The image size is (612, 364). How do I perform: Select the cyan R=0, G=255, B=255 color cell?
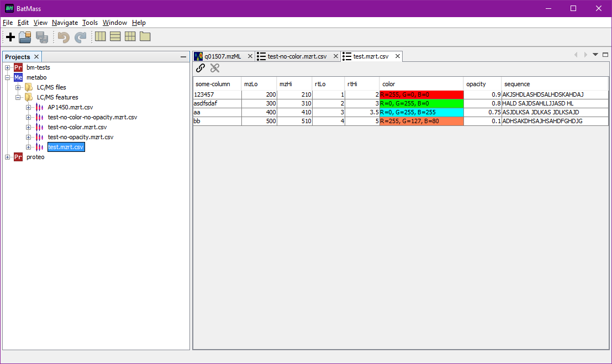(x=421, y=112)
